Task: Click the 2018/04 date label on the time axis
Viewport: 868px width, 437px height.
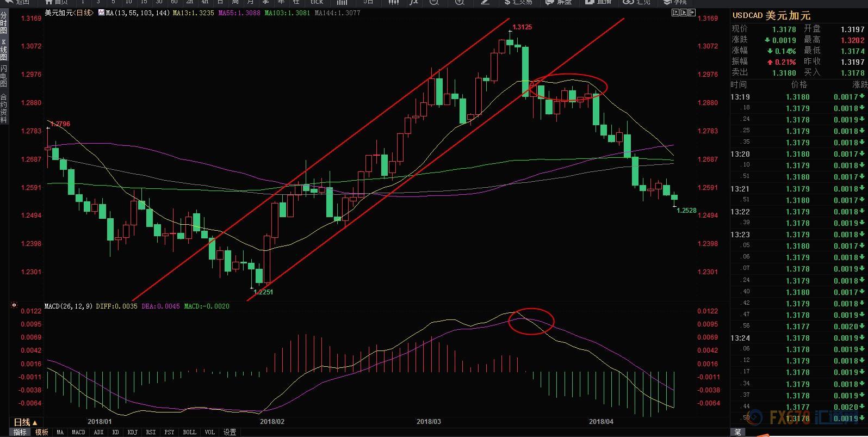Action: pos(602,422)
